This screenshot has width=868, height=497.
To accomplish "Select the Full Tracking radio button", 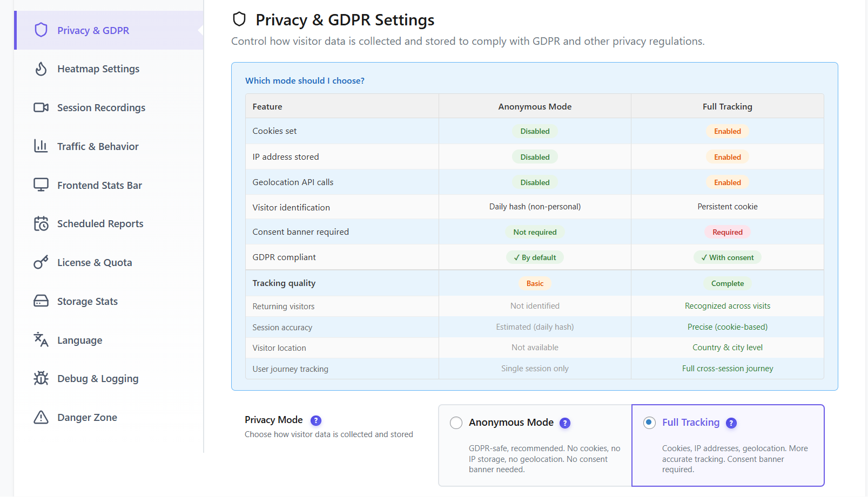I will click(x=649, y=423).
